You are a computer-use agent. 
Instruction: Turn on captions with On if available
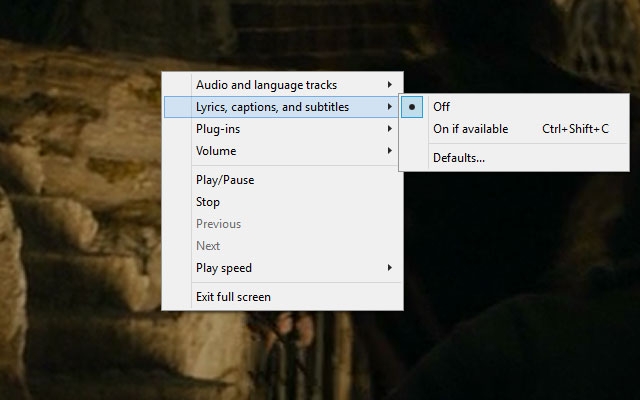[514, 129]
